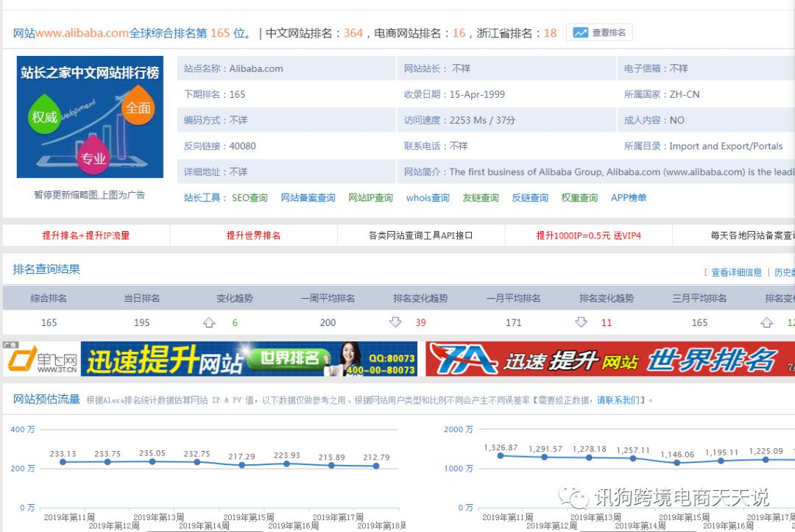795x532 pixels.
Task: Click the 访问速度：2253 Ms / 37分 cell
Action: tap(506, 120)
